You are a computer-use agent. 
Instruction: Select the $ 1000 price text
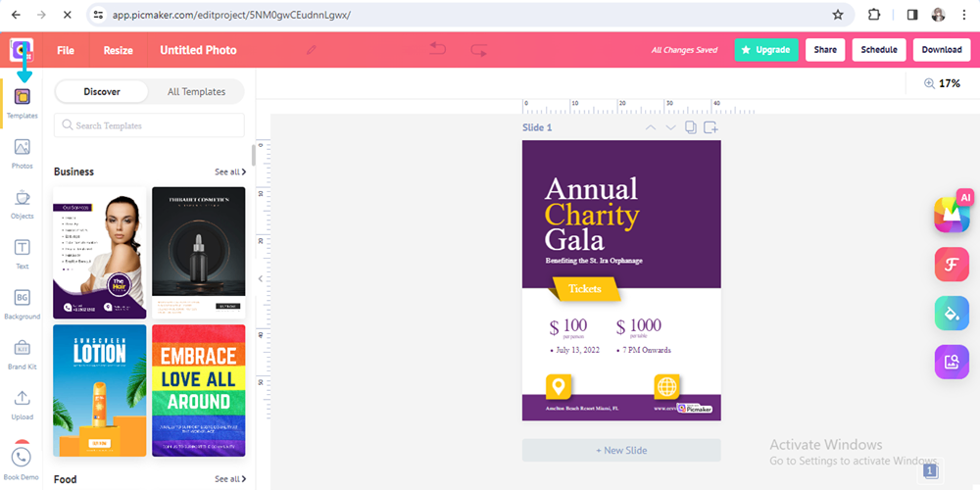[638, 325]
